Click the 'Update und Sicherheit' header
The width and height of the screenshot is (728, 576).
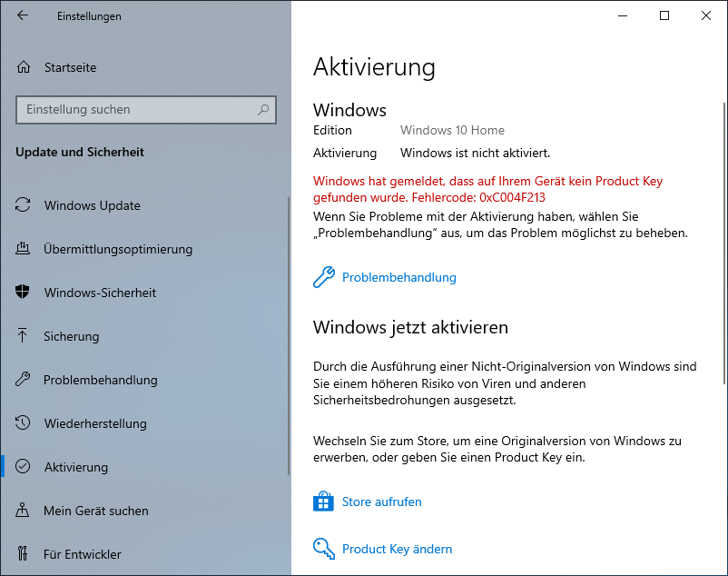[x=80, y=152]
